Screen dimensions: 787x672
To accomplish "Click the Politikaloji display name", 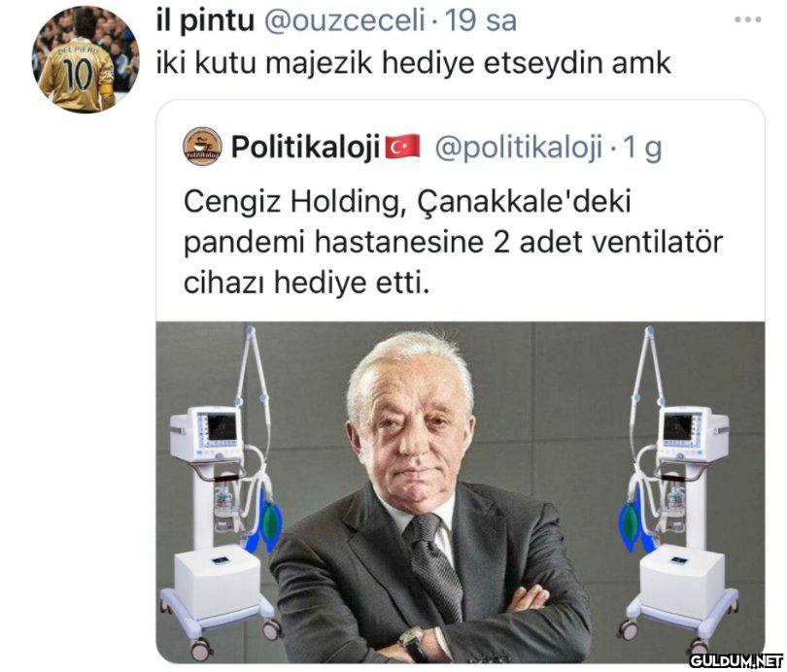I will point(305,148).
